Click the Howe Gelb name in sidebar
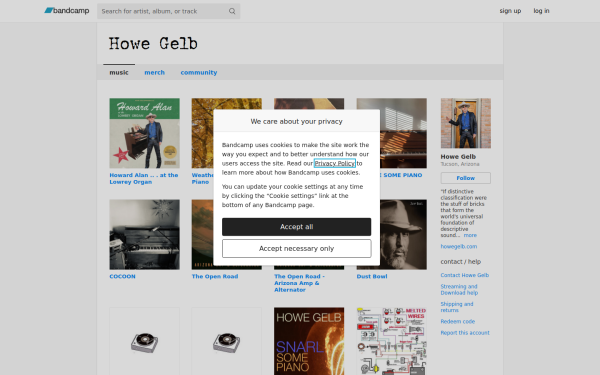Image resolution: width=600 pixels, height=375 pixels. pyautogui.click(x=458, y=157)
